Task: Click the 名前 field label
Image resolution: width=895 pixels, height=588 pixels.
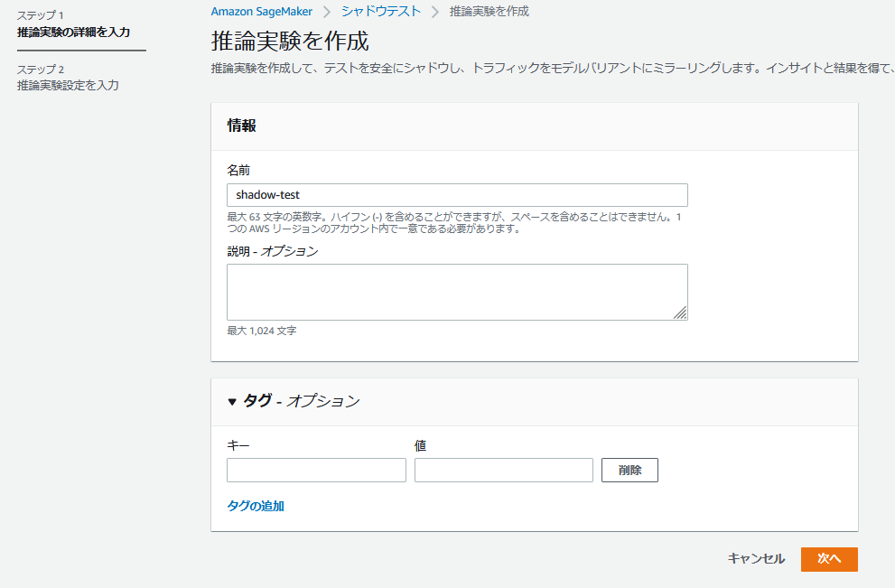Action: pos(238,170)
